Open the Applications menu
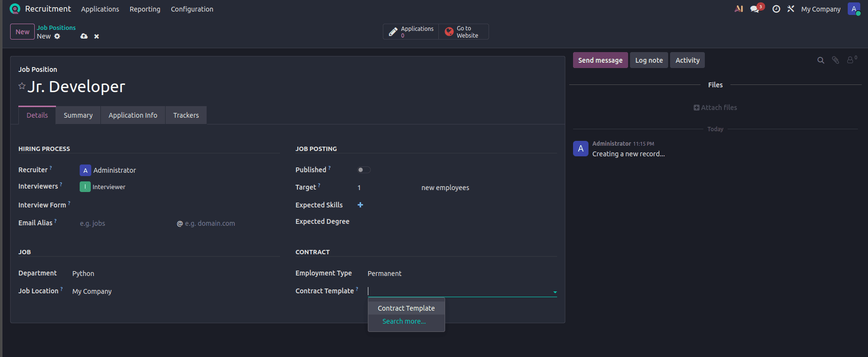 (100, 9)
